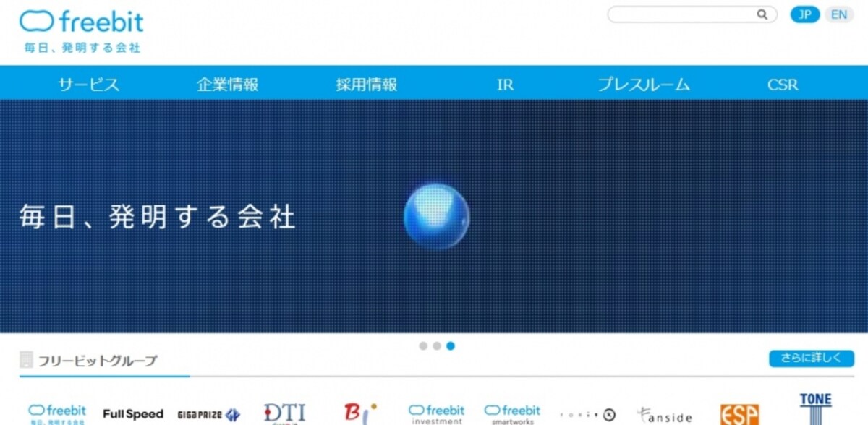868x425 pixels.
Task: Click the さらに詳しく button
Action: tap(812, 359)
